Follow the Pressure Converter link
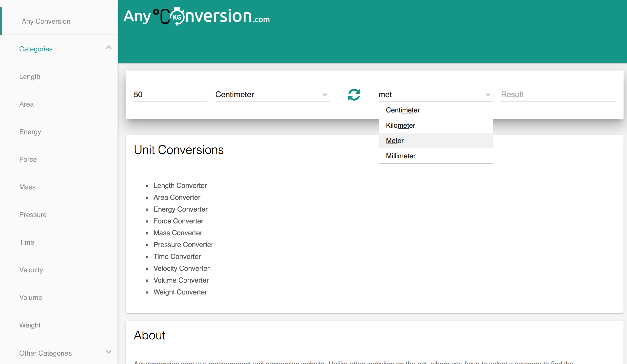 [x=183, y=245]
